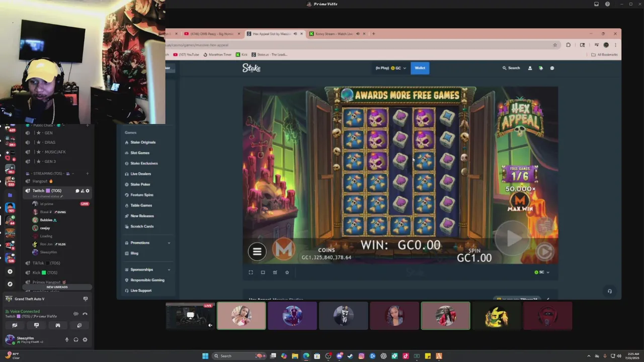Add game to favourites star icon

[x=287, y=273]
